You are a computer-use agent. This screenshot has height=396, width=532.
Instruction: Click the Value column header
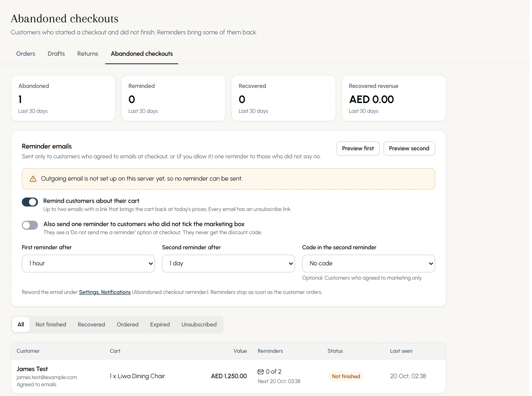tap(240, 351)
